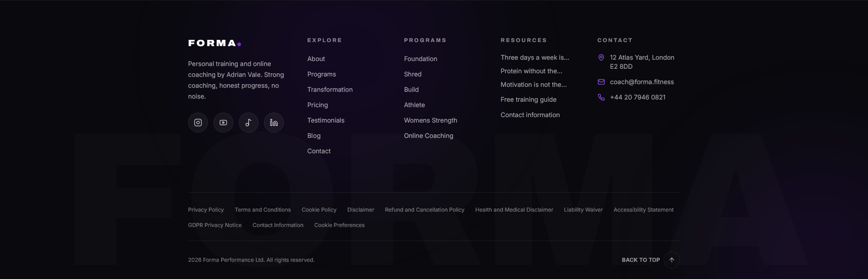Click the EXPLORE column heading
Viewport: 868px width, 279px height.
[x=325, y=40]
